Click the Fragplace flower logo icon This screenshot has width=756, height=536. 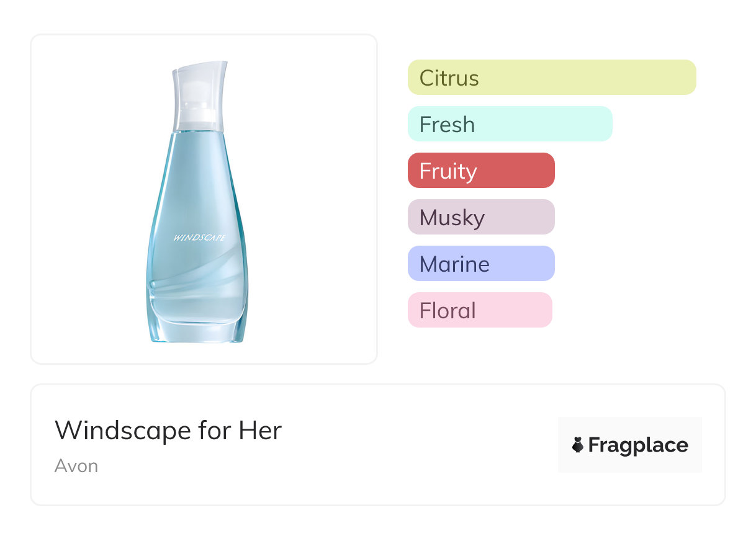(x=578, y=445)
